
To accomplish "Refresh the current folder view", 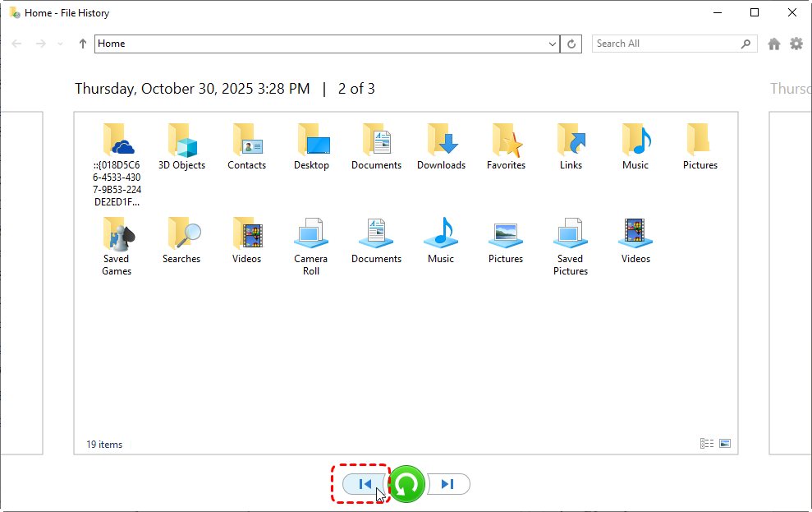I will point(572,44).
